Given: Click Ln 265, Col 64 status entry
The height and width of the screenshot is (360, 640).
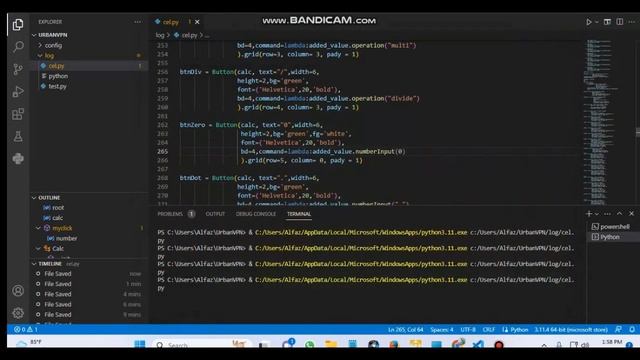Looking at the screenshot, I should (x=405, y=329).
